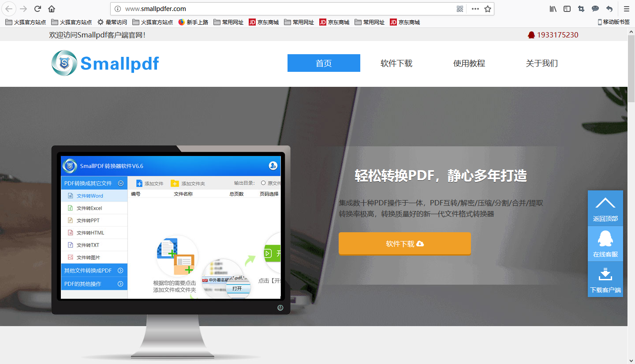Select 文件转PPT in the sidebar list
This screenshot has width=635, height=364.
coord(94,220)
